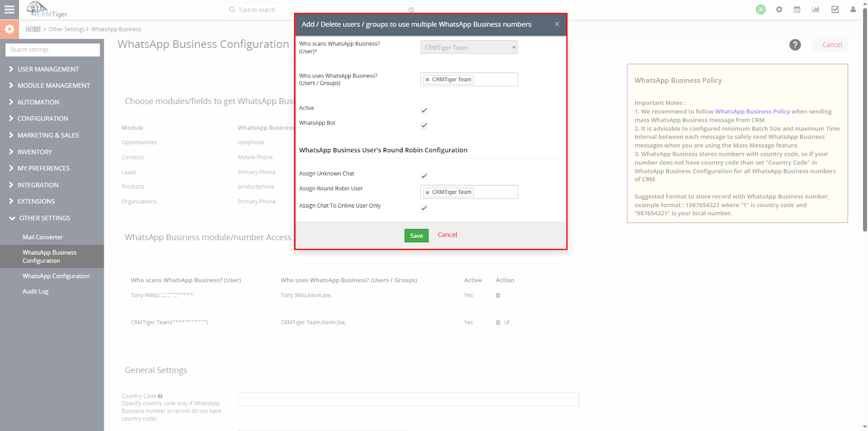Open the tasks checkbox icon in top bar
Screen dimensions: 868x431
point(835,9)
